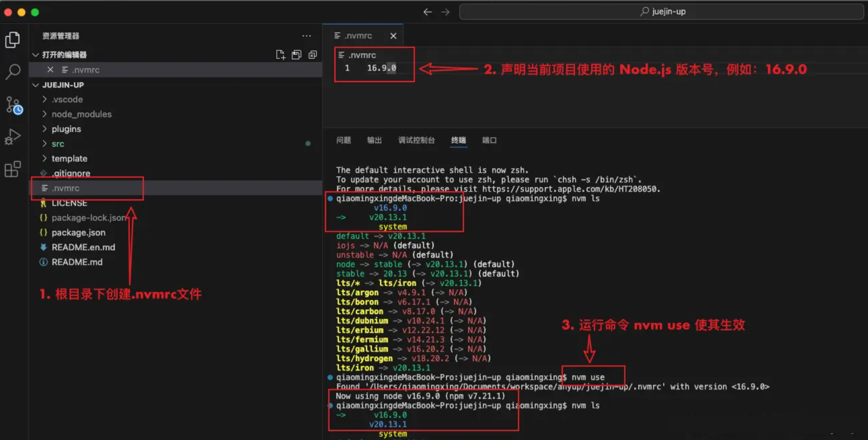The width and height of the screenshot is (868, 440).
Task: Open the Source Control view
Action: [x=13, y=105]
